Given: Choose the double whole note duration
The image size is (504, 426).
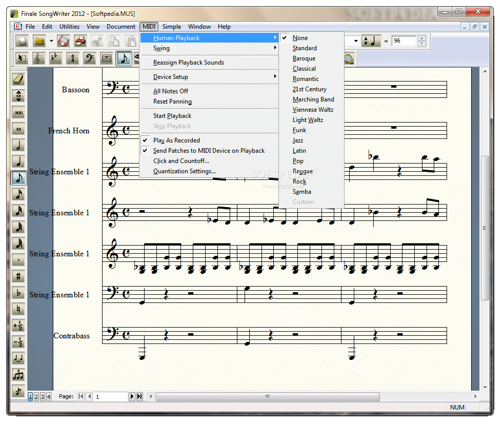Looking at the screenshot, I should click(x=18, y=112).
